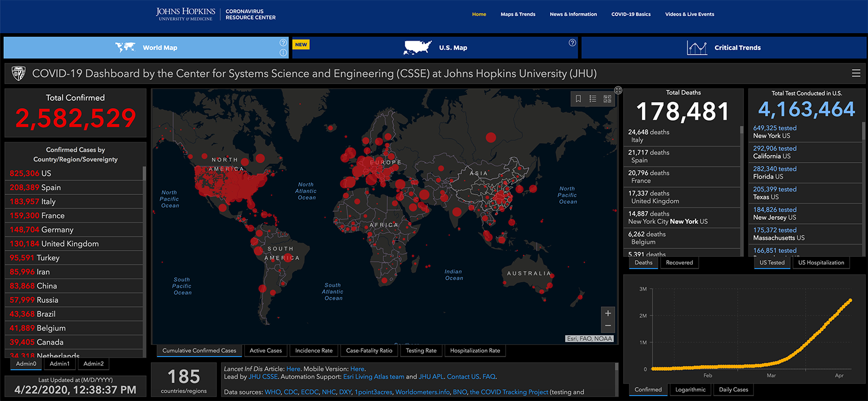Open COVID-19 Basics nav item
Screen dimensions: 868x401
(x=631, y=14)
